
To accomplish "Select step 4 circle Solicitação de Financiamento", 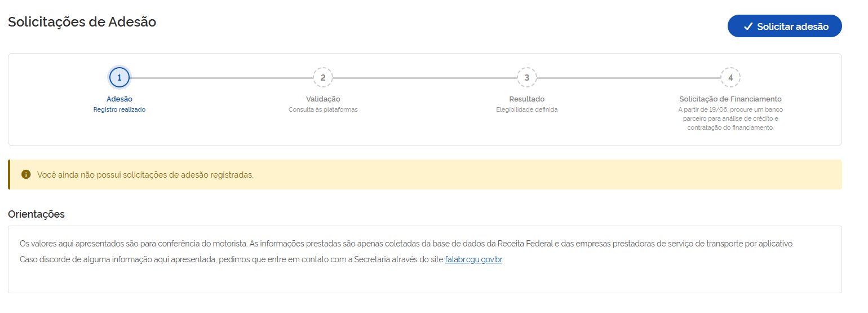I will click(x=730, y=78).
